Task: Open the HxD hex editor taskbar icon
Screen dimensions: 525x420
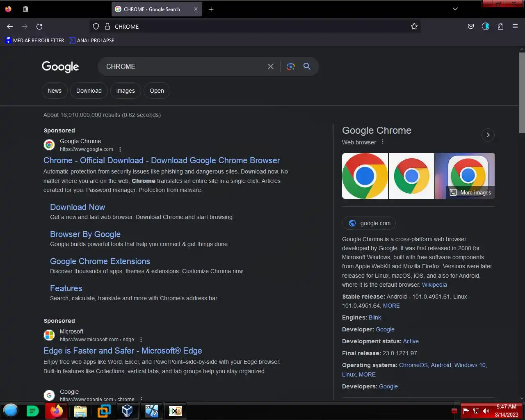Action: (175, 411)
